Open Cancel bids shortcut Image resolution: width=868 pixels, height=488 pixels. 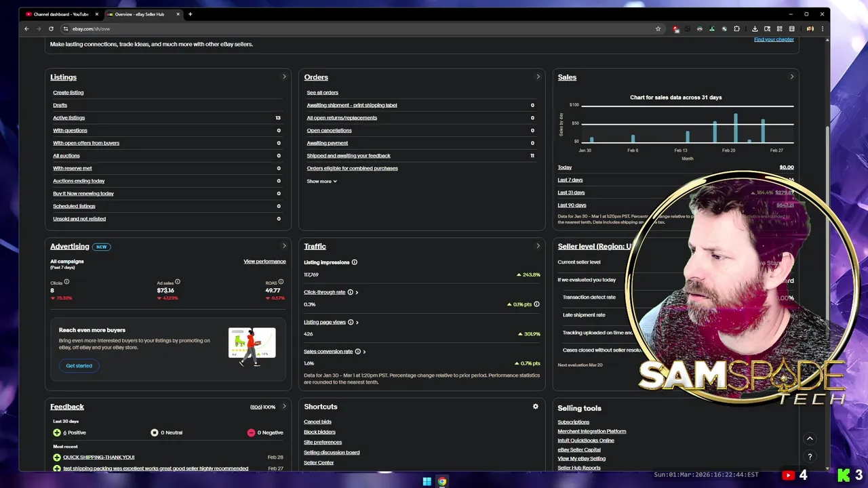pos(317,422)
